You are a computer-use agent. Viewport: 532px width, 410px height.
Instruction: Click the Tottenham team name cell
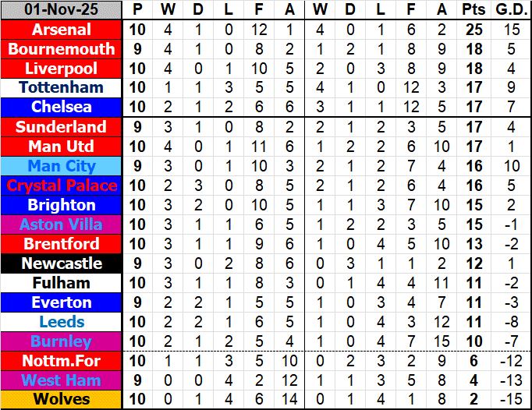(62, 88)
